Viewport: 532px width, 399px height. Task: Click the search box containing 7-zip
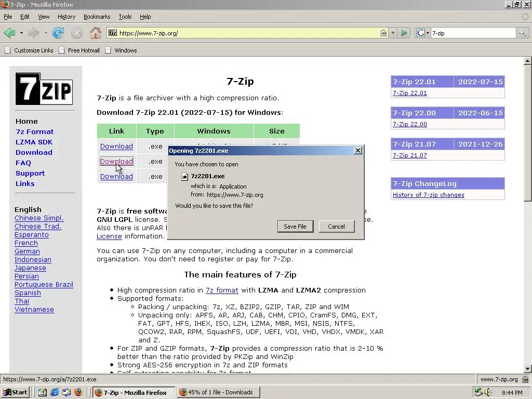tap(473, 33)
